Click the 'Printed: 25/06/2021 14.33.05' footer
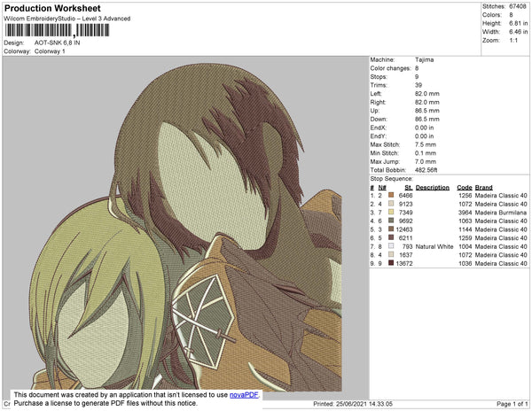The image size is (532, 411). pyautogui.click(x=353, y=404)
